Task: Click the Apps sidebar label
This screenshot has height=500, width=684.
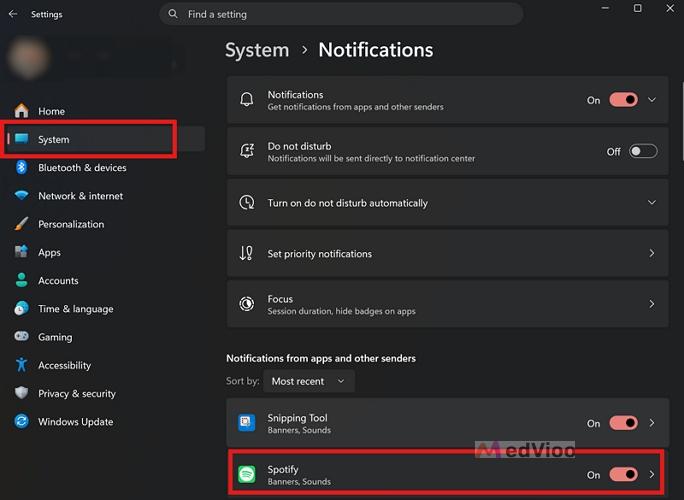Action: click(x=49, y=252)
